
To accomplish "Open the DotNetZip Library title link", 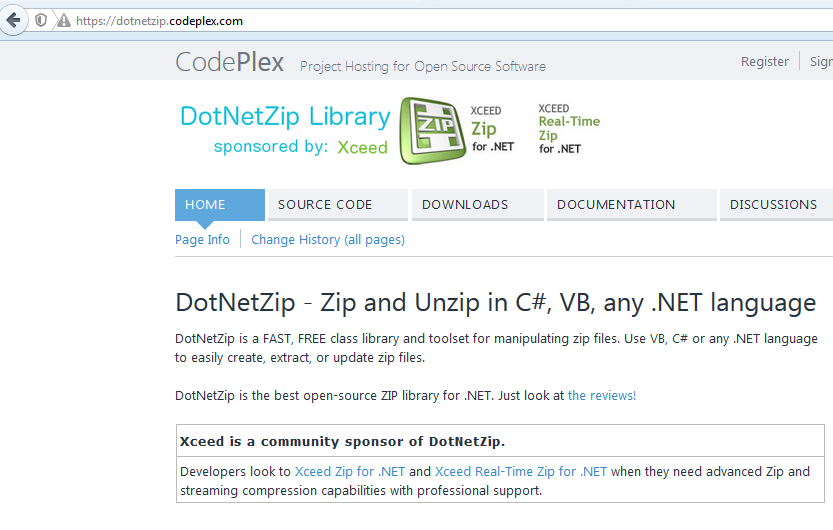I will click(285, 116).
